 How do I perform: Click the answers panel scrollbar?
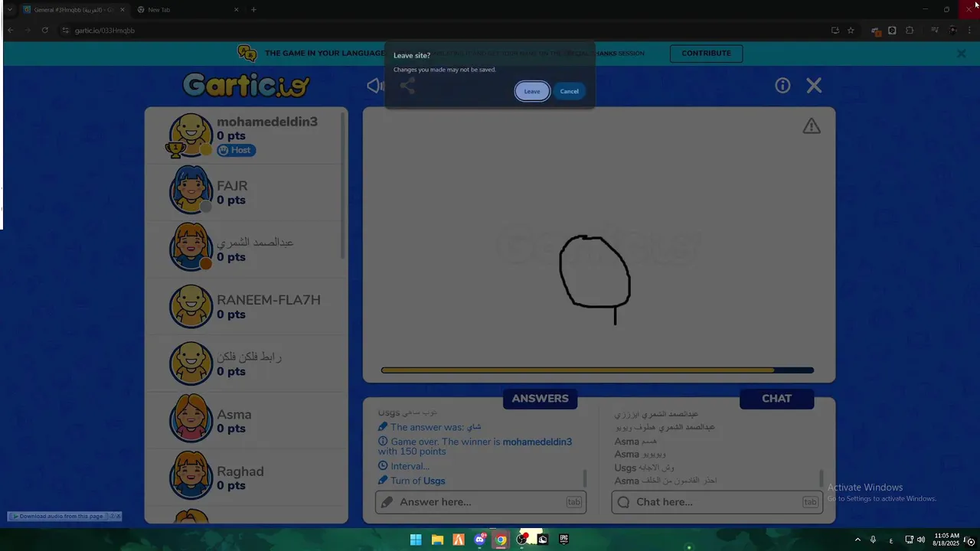tap(585, 478)
